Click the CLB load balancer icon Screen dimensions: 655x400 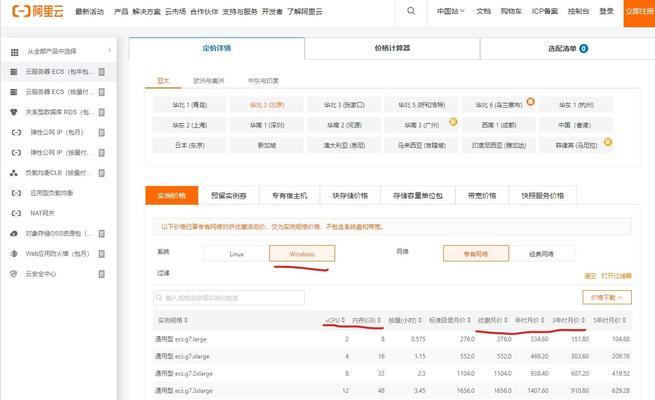pyautogui.click(x=14, y=173)
